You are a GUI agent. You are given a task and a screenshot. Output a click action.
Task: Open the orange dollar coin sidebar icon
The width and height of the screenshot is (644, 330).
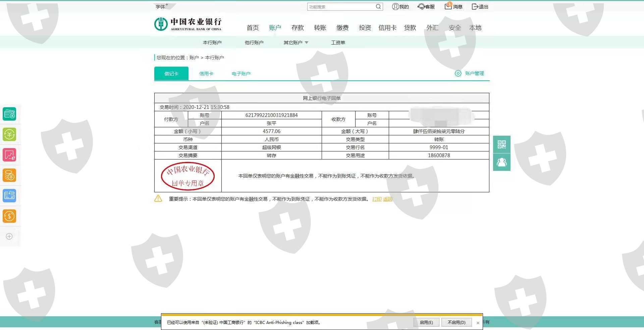(9, 216)
